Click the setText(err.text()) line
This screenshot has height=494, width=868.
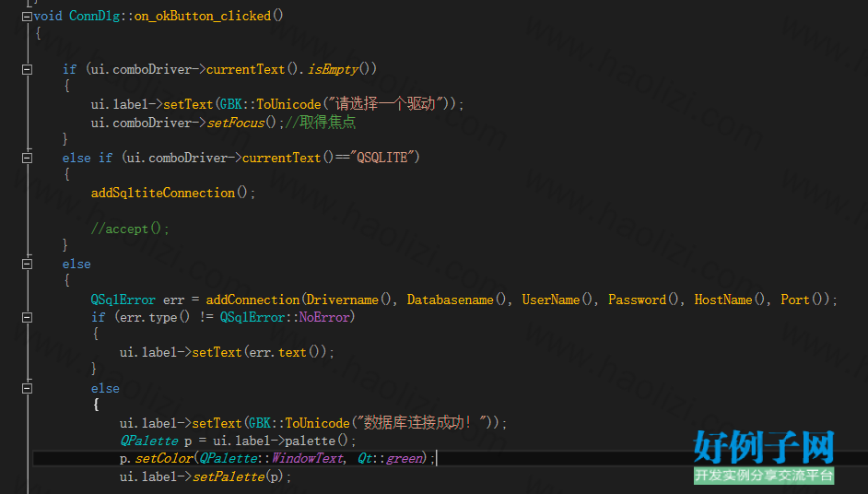click(227, 353)
